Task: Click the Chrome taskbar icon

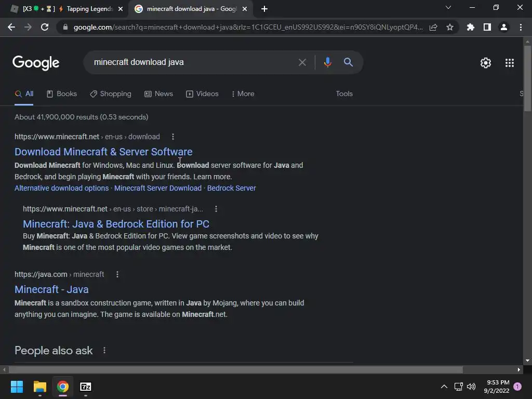Action: [x=63, y=387]
